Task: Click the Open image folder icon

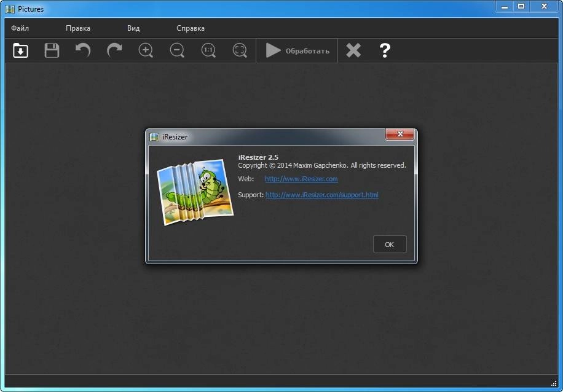Action: pos(21,50)
